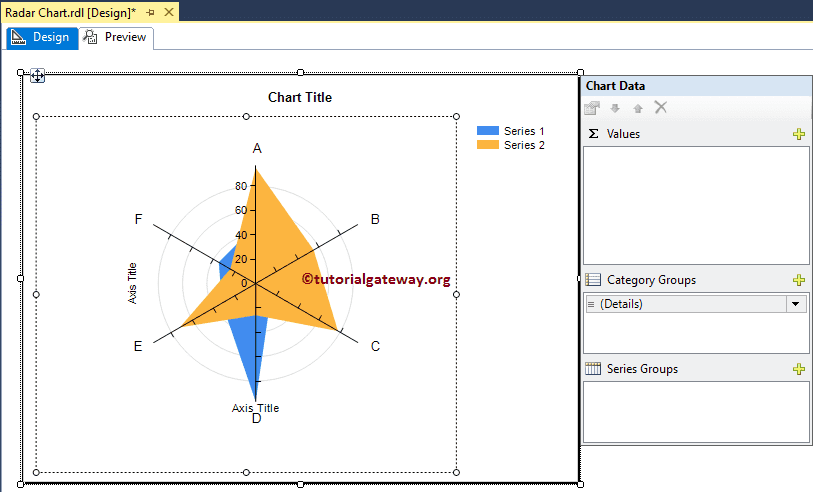Click inside the empty Values field box

point(696,205)
